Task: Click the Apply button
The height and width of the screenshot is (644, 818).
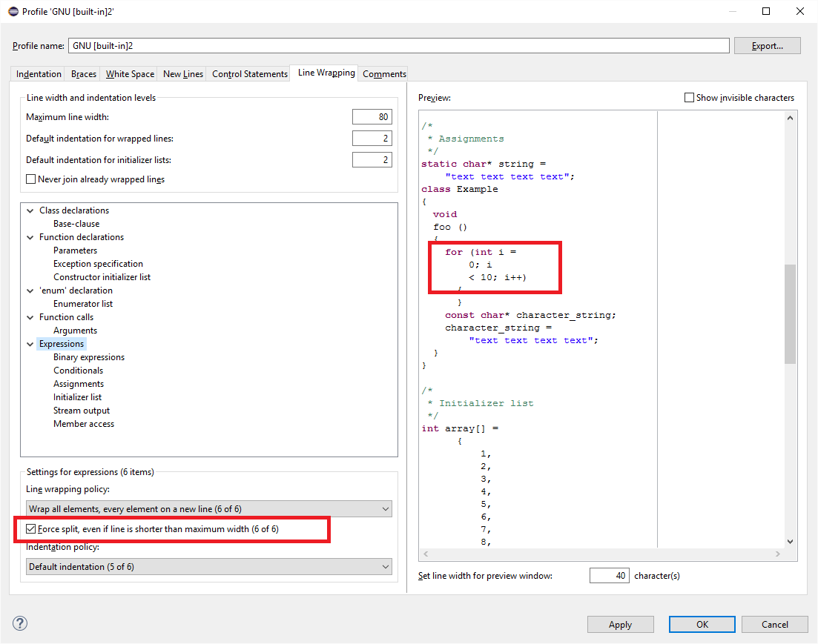Action: [x=620, y=625]
